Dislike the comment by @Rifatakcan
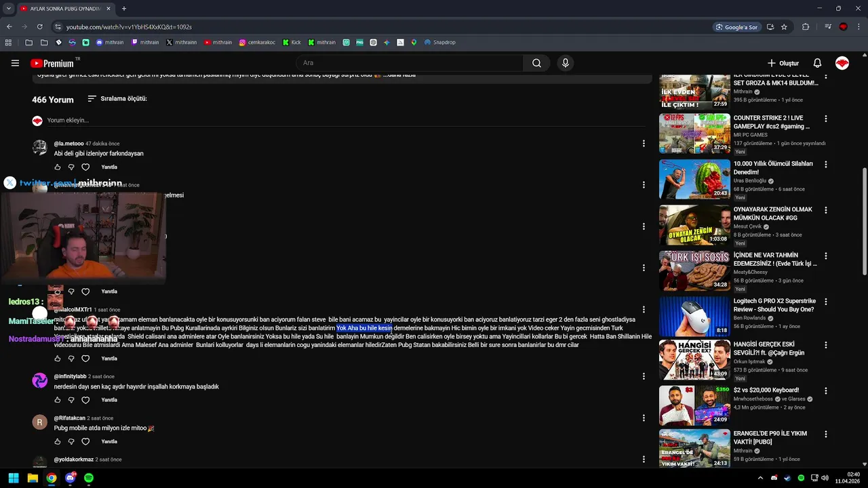The width and height of the screenshot is (868, 488). click(x=71, y=441)
